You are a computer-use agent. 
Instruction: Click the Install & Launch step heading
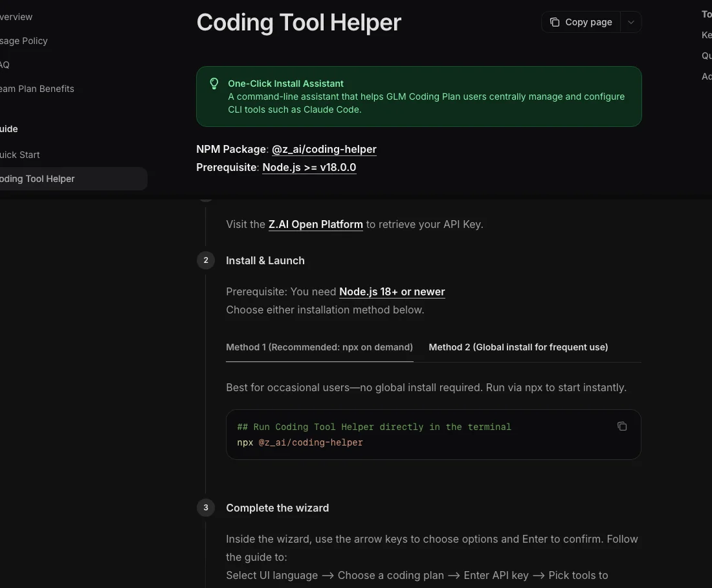coord(265,260)
